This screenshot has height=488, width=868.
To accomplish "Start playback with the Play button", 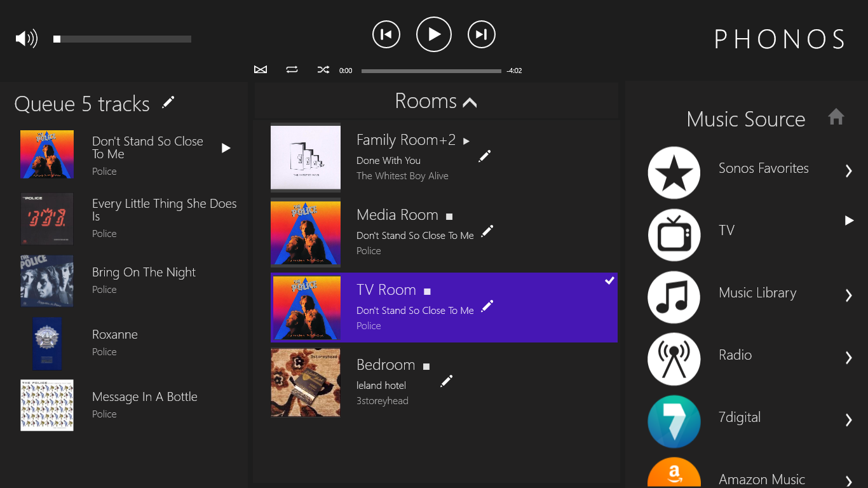I will (434, 34).
